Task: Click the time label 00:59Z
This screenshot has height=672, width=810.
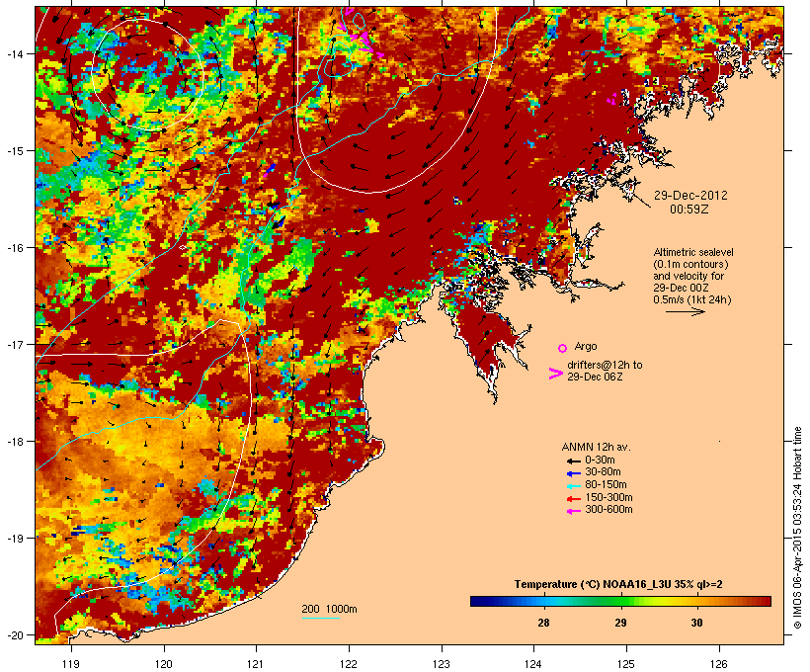Action: (x=689, y=210)
